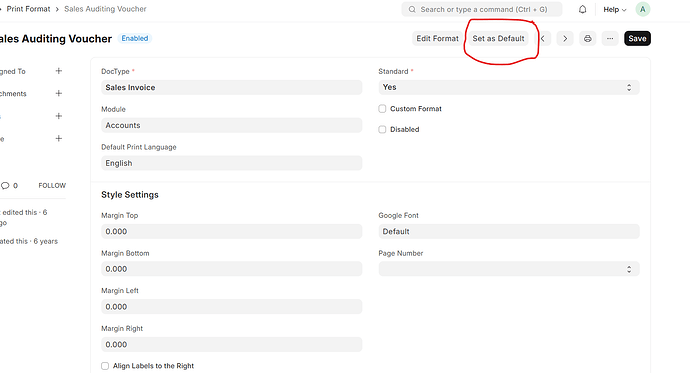Open the notifications bell

(x=582, y=9)
